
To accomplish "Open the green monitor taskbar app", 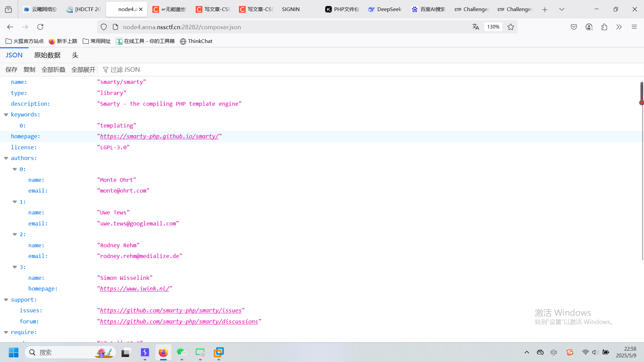I will coord(200,352).
